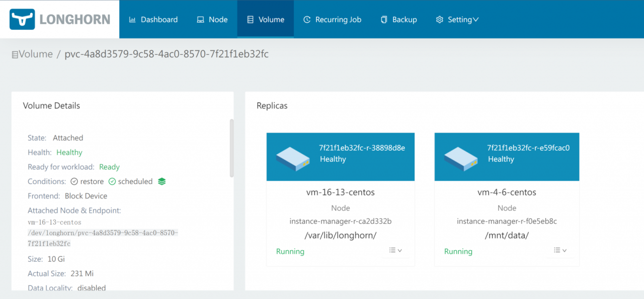This screenshot has height=299, width=644.
Task: Click the Recurring Job clock icon
Action: [x=307, y=20]
